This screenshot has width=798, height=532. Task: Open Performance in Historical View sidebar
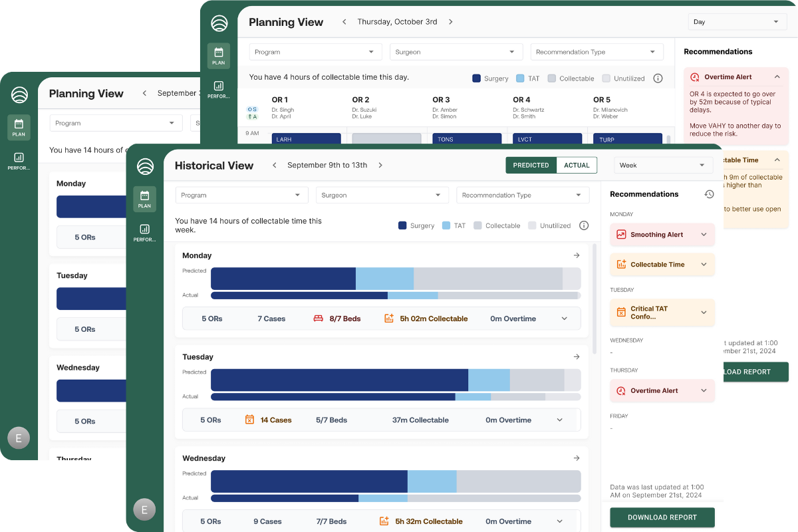[144, 232]
